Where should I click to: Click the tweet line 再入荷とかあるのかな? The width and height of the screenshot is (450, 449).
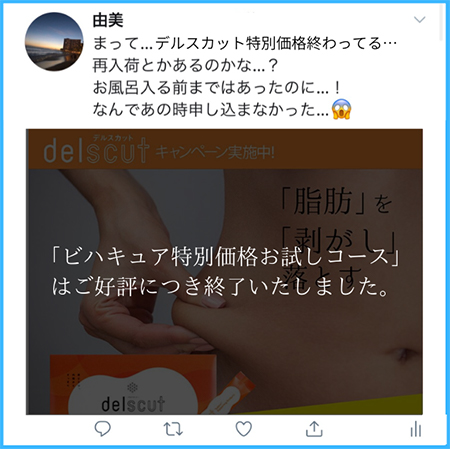tap(185, 65)
